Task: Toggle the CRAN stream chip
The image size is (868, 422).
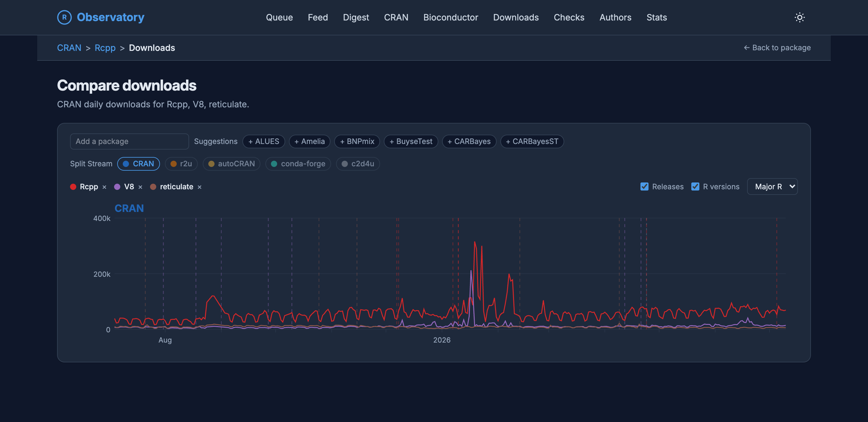Action: click(x=139, y=164)
